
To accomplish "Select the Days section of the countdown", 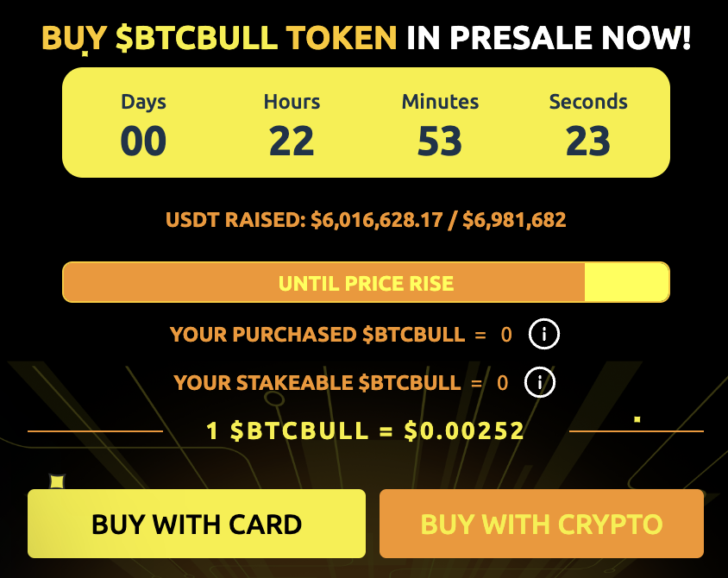I will [143, 122].
